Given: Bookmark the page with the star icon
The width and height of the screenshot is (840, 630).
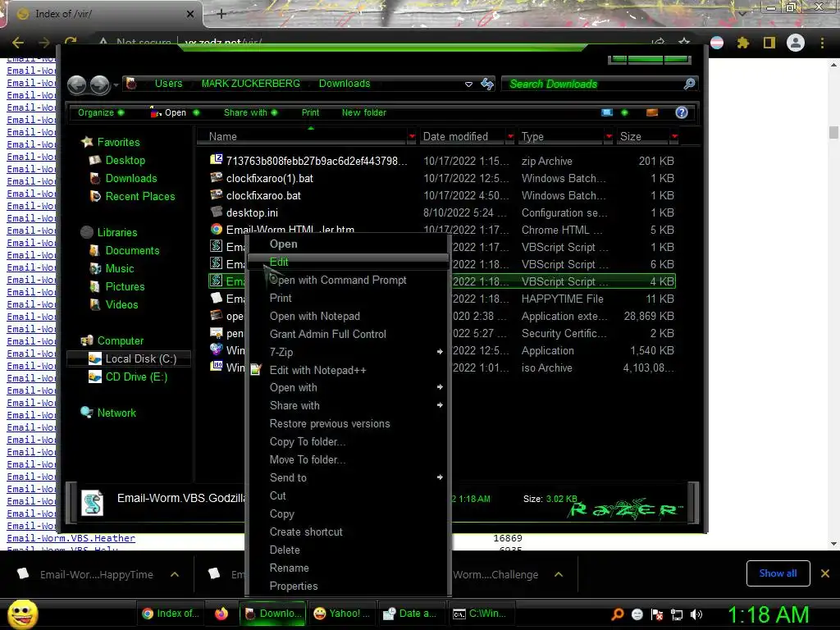Looking at the screenshot, I should 684,42.
